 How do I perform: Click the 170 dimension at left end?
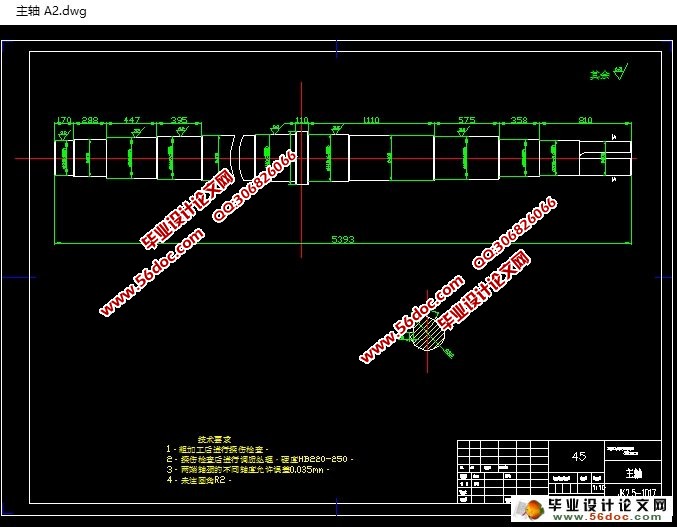click(x=63, y=120)
